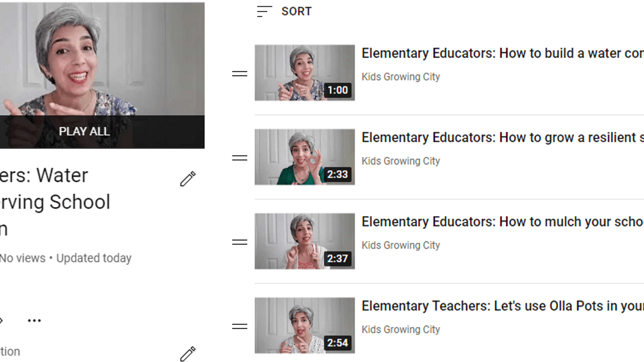Open the SORT dropdown menu
The width and height of the screenshot is (644, 362).
(284, 12)
